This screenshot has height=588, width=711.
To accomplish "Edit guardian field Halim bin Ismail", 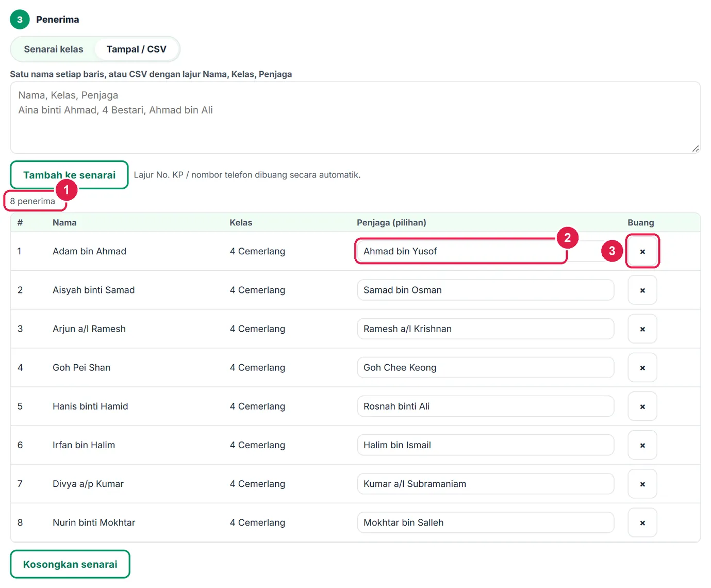I will (x=485, y=445).
